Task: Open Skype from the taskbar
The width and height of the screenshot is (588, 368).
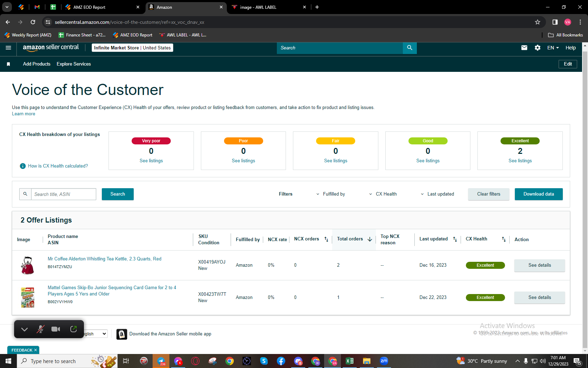Action: pyautogui.click(x=264, y=361)
